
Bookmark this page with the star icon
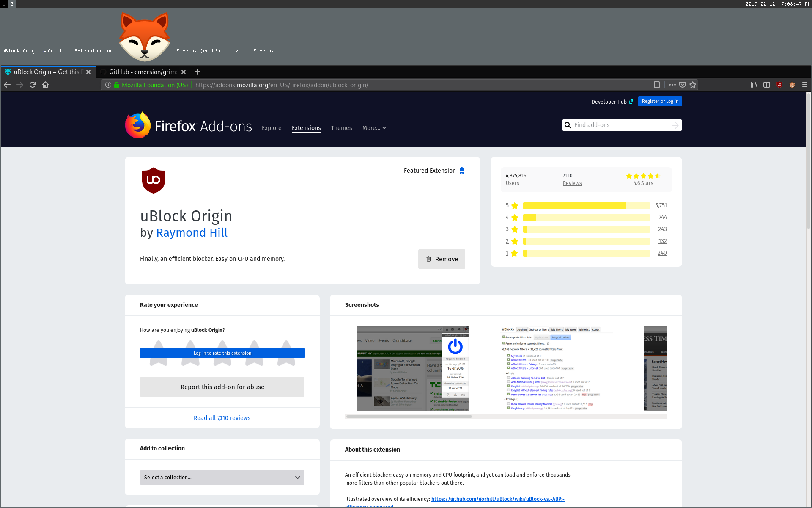click(693, 85)
